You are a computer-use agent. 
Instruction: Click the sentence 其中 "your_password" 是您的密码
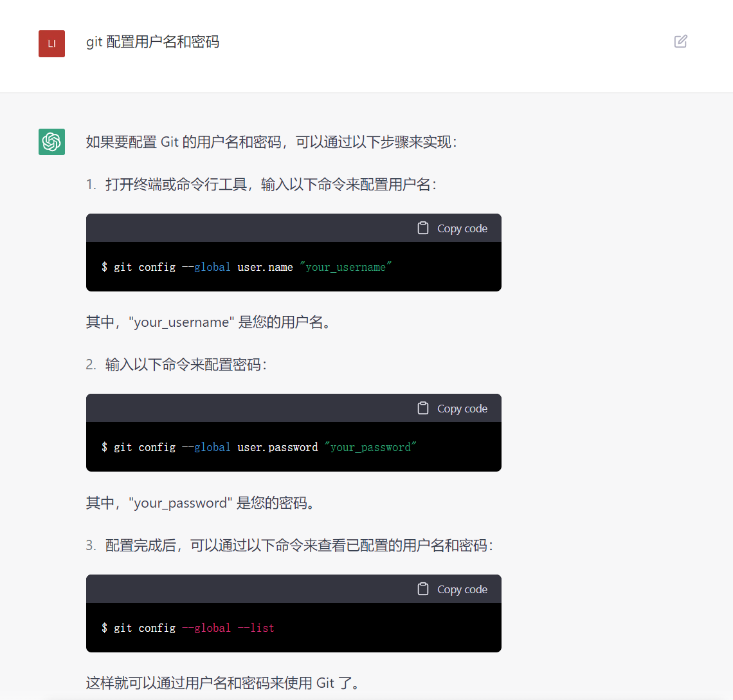(x=201, y=503)
